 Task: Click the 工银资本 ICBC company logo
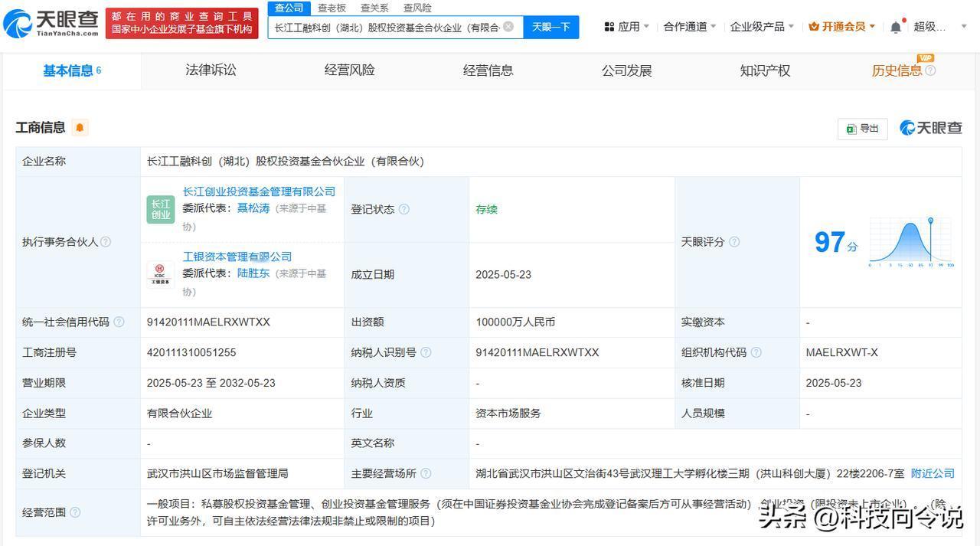pyautogui.click(x=161, y=274)
